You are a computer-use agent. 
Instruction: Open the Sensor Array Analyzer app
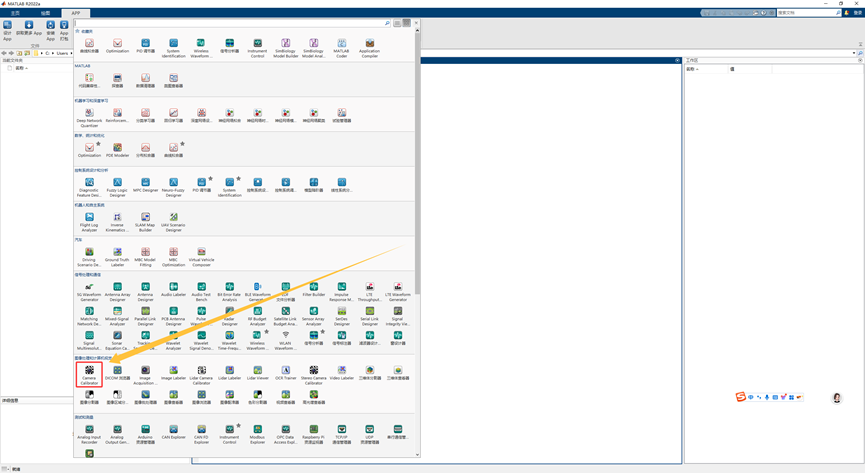pos(313,315)
